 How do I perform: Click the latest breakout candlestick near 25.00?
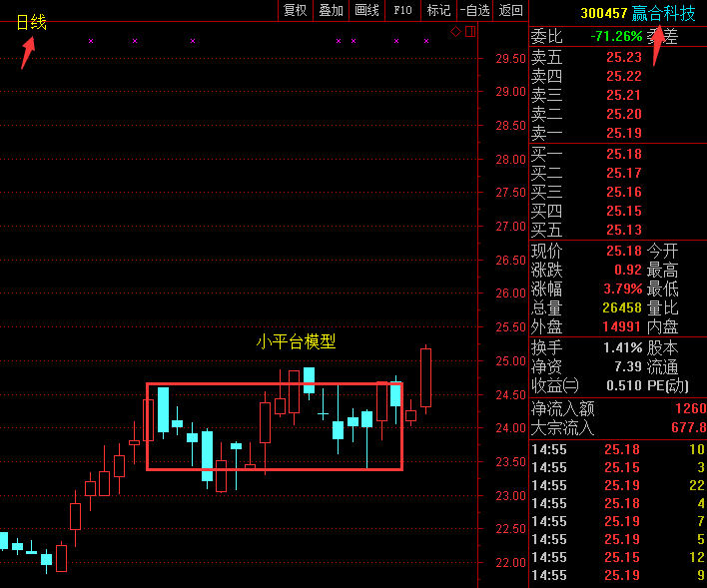click(425, 378)
